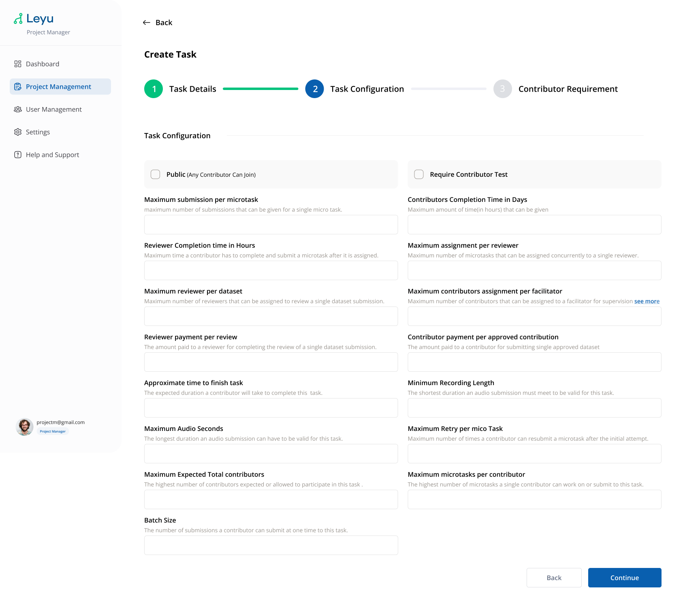
Task: Focus the Batch Size input
Action: [271, 545]
